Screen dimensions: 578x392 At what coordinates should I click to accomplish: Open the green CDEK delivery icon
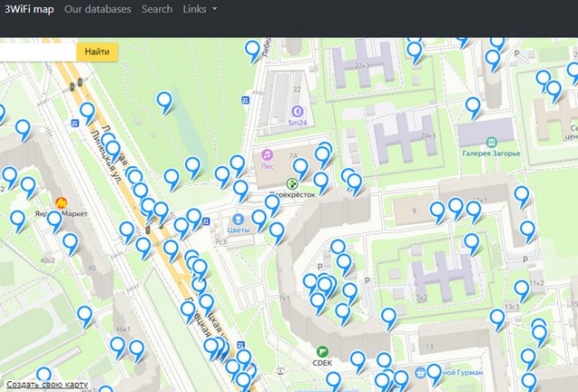pyautogui.click(x=322, y=351)
